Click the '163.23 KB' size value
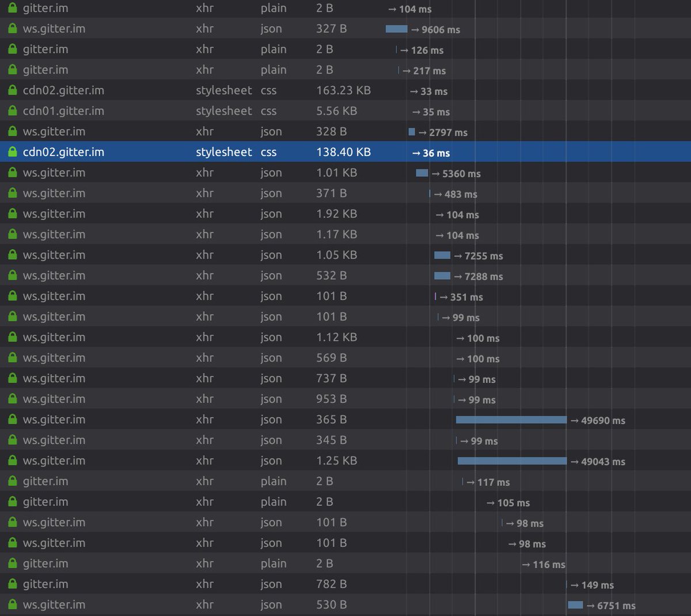 (x=343, y=90)
